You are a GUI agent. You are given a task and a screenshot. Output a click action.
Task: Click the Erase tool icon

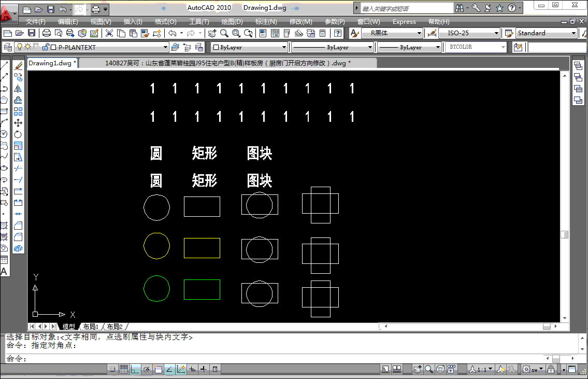pos(18,66)
